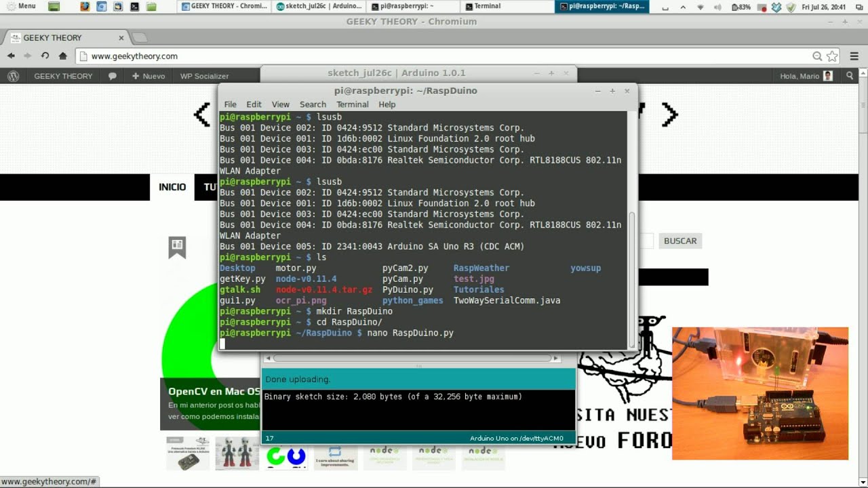Screen dimensions: 868x488
Task: Go forward in Chromium
Action: (x=28, y=56)
